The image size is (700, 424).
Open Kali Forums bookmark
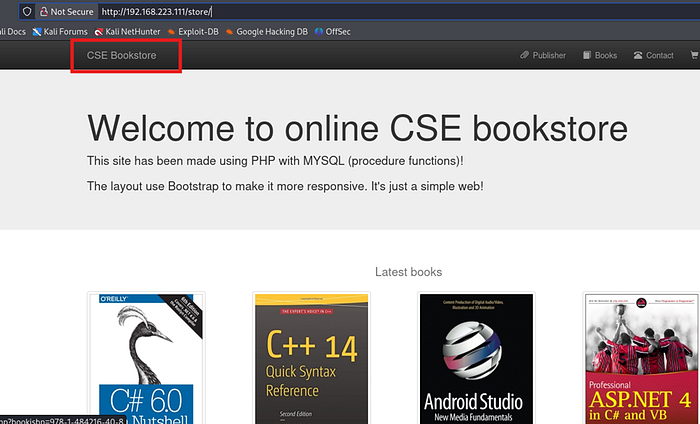(x=60, y=32)
